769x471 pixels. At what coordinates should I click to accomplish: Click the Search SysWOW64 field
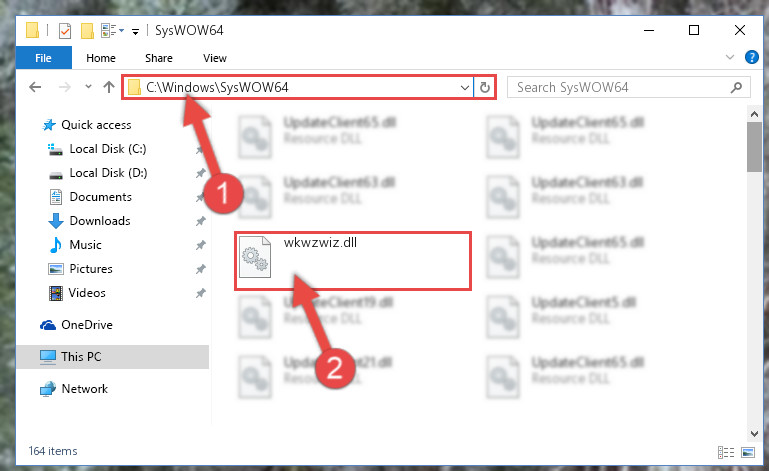coord(621,87)
